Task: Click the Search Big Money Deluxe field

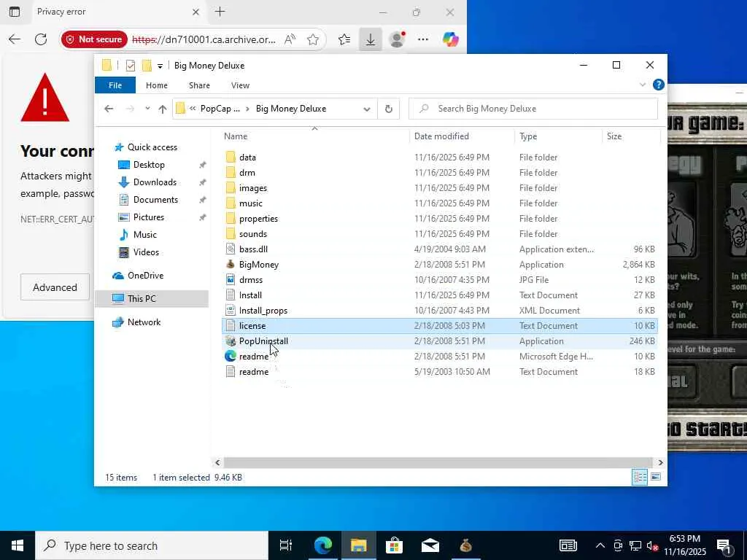Action: [533, 109]
